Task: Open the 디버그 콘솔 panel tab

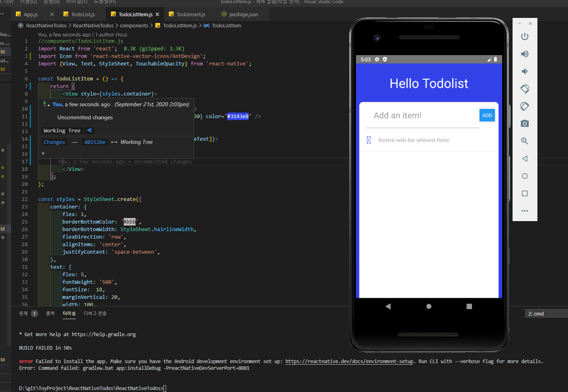Action: pos(95,314)
